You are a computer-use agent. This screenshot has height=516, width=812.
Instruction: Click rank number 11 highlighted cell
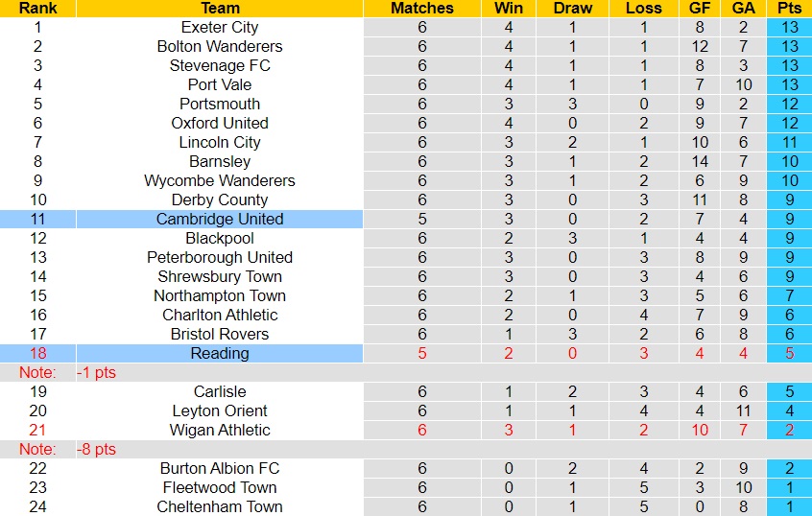[x=37, y=219]
